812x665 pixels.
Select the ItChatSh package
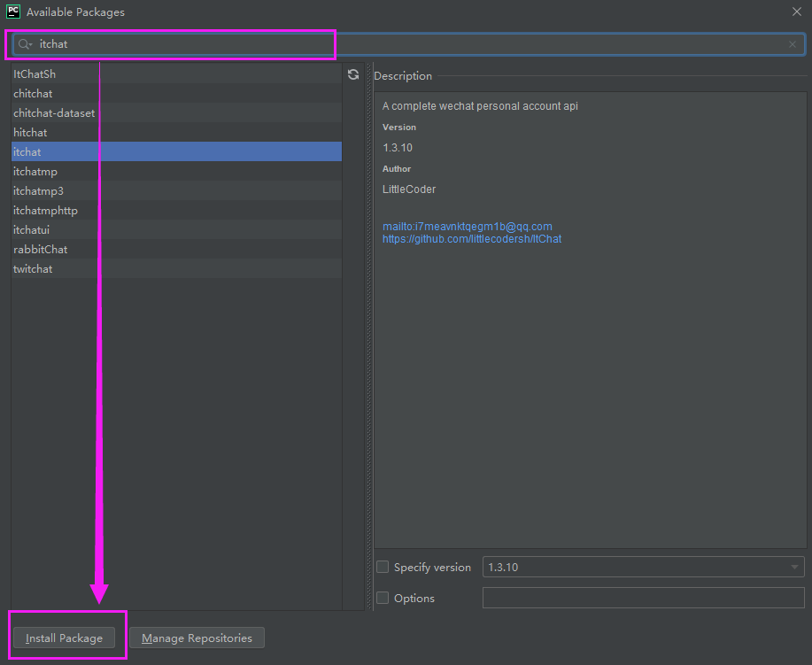[x=176, y=74]
